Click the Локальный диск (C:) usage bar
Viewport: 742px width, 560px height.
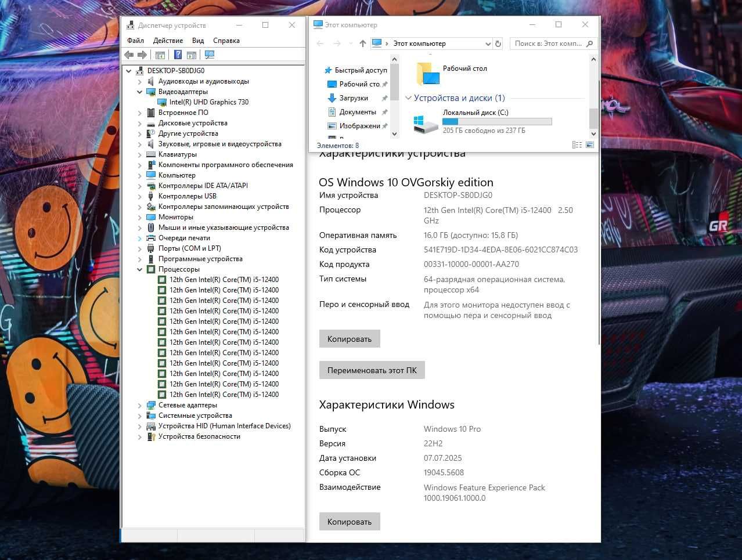coord(497,122)
